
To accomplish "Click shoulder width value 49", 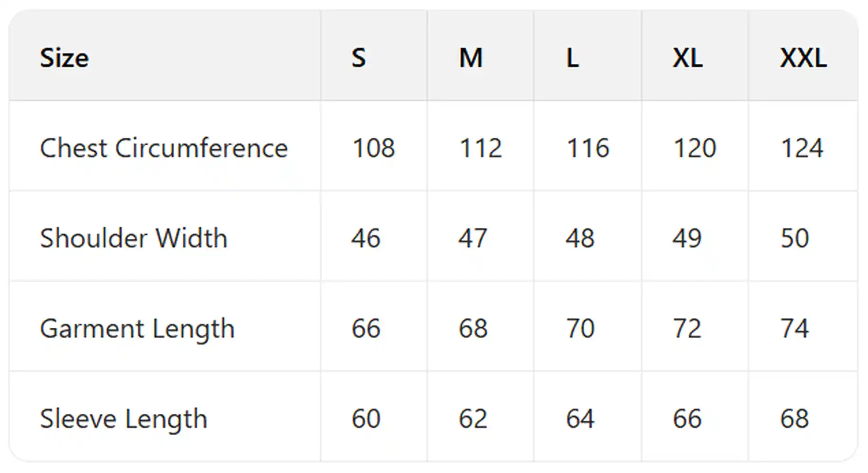I will (x=687, y=238).
